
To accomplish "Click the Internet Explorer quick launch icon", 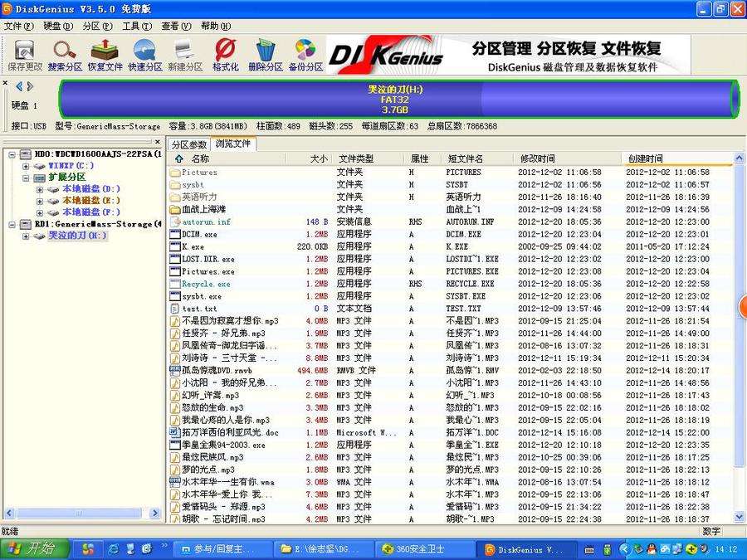I will (113, 549).
